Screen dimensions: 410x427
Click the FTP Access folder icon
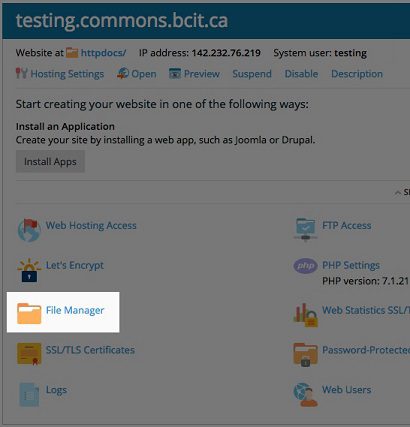(305, 229)
